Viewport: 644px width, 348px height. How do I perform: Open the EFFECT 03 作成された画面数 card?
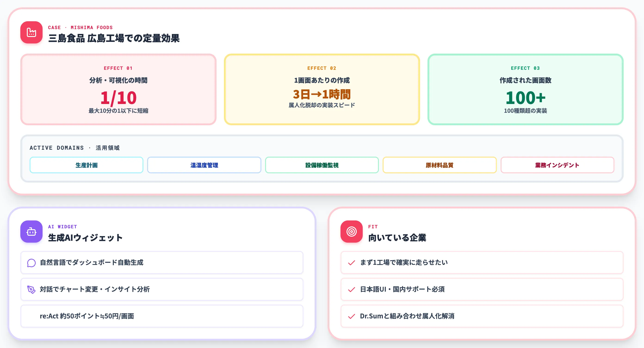(x=526, y=89)
